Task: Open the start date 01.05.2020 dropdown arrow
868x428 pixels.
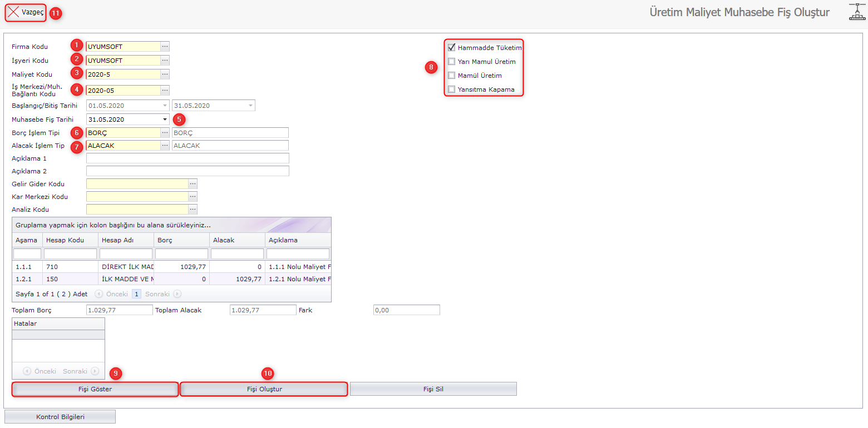Action: coord(165,106)
